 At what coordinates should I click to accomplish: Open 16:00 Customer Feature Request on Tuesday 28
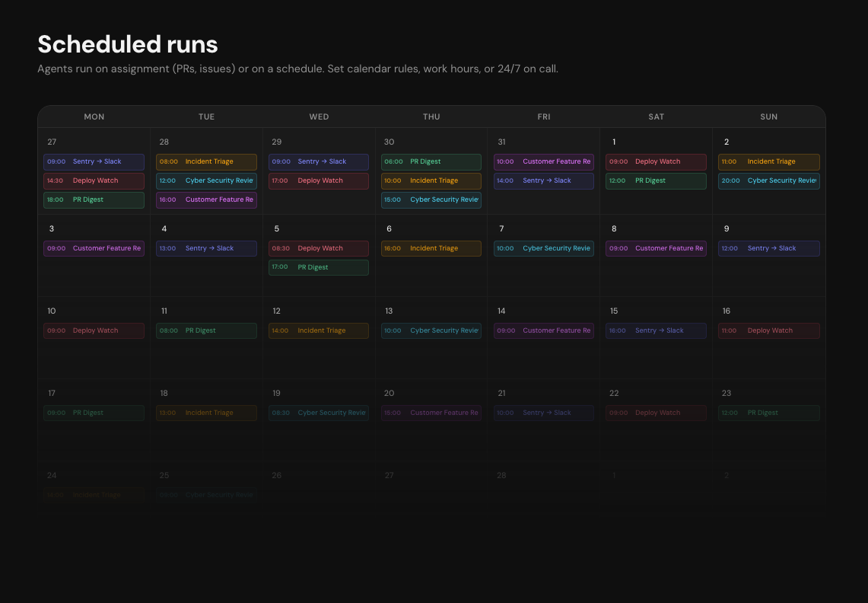pyautogui.click(x=206, y=199)
